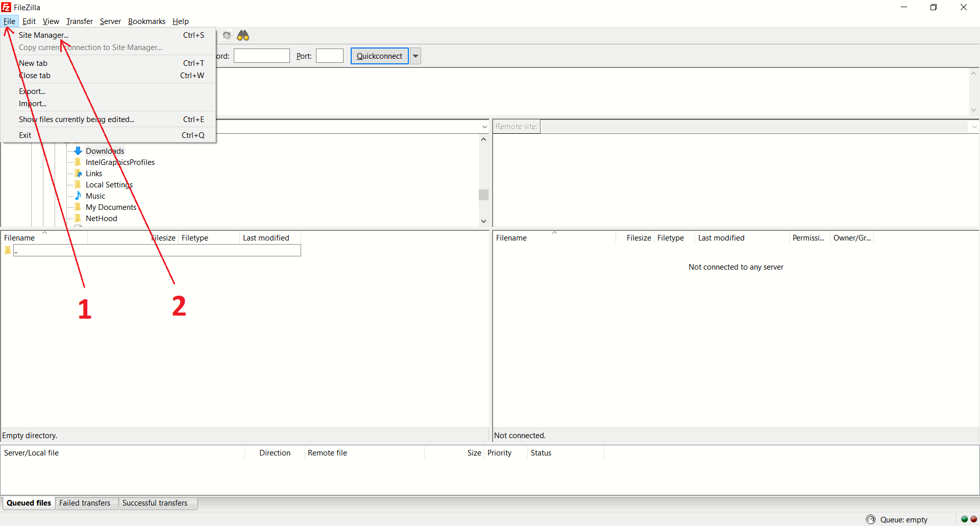Click the green activity indicator light
Viewport: 980px width, 526px height.
point(964,519)
